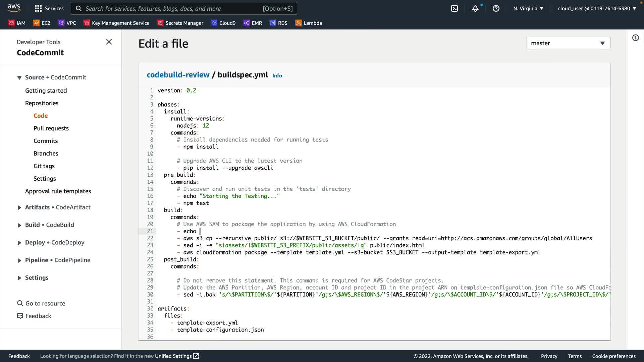The height and width of the screenshot is (362, 644).
Task: Close the Developer Tools sidebar
Action: (x=109, y=42)
